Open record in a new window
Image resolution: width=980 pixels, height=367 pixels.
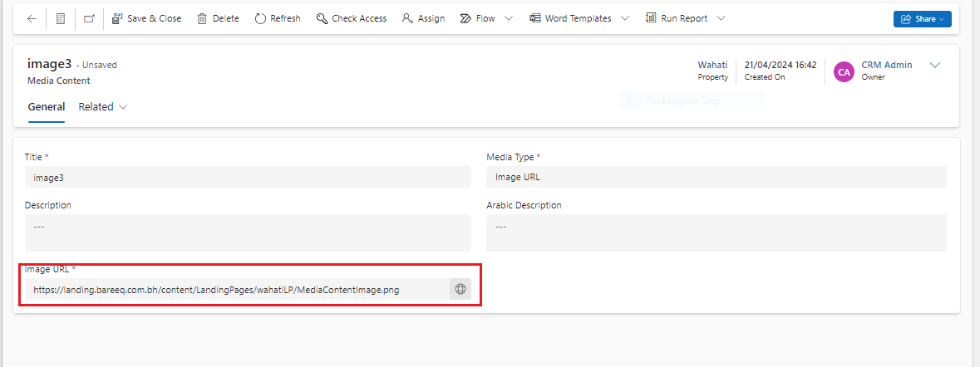(89, 18)
